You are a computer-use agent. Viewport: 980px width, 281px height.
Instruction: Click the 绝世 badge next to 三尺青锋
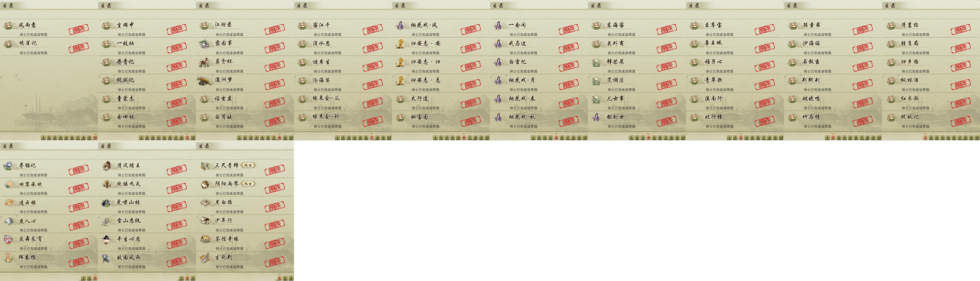click(x=248, y=165)
